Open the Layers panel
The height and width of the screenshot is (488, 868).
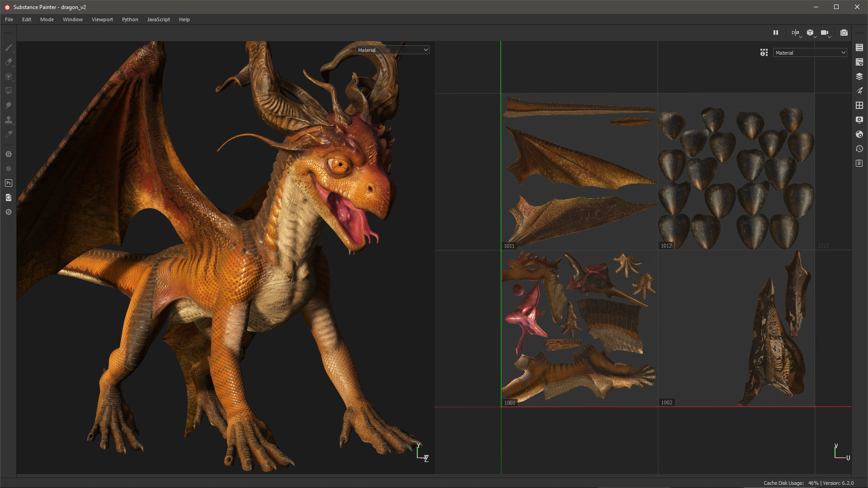[859, 76]
